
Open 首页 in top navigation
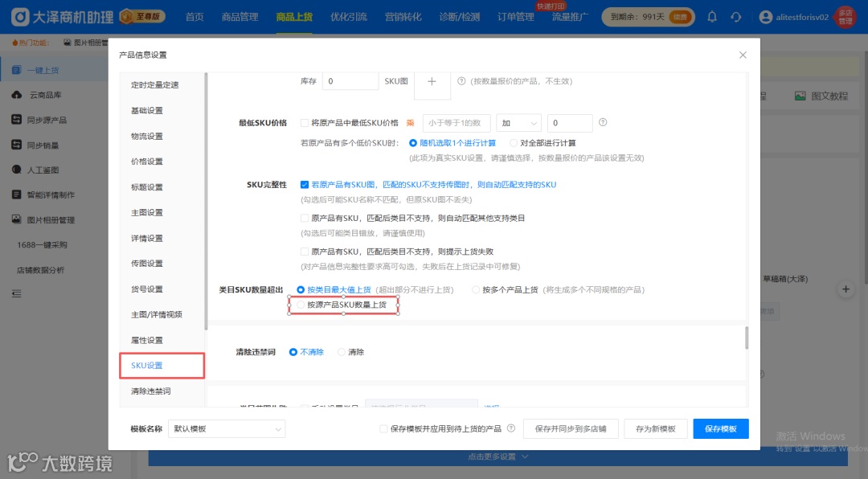click(x=194, y=17)
